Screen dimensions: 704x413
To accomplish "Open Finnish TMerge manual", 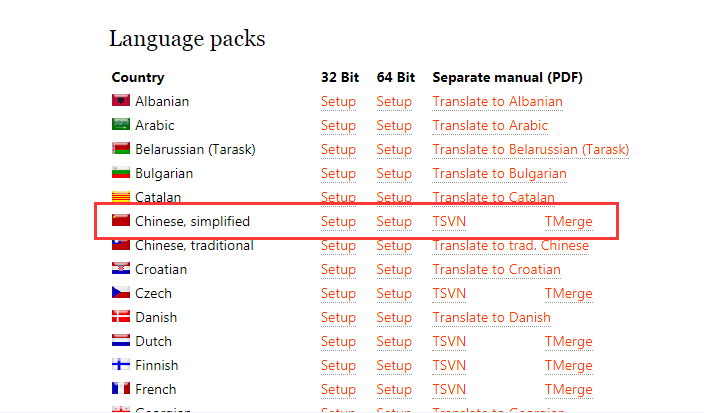I will (569, 365).
